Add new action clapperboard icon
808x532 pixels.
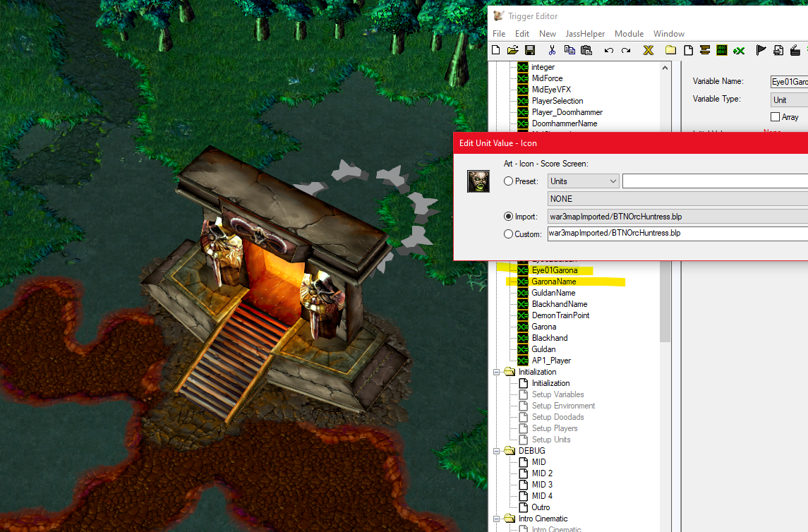[x=795, y=50]
